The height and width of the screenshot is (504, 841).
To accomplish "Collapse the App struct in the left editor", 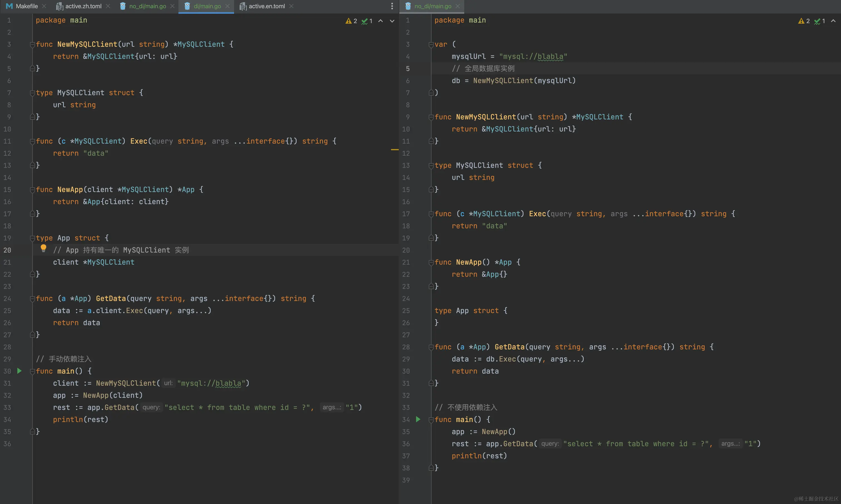I will pyautogui.click(x=32, y=238).
